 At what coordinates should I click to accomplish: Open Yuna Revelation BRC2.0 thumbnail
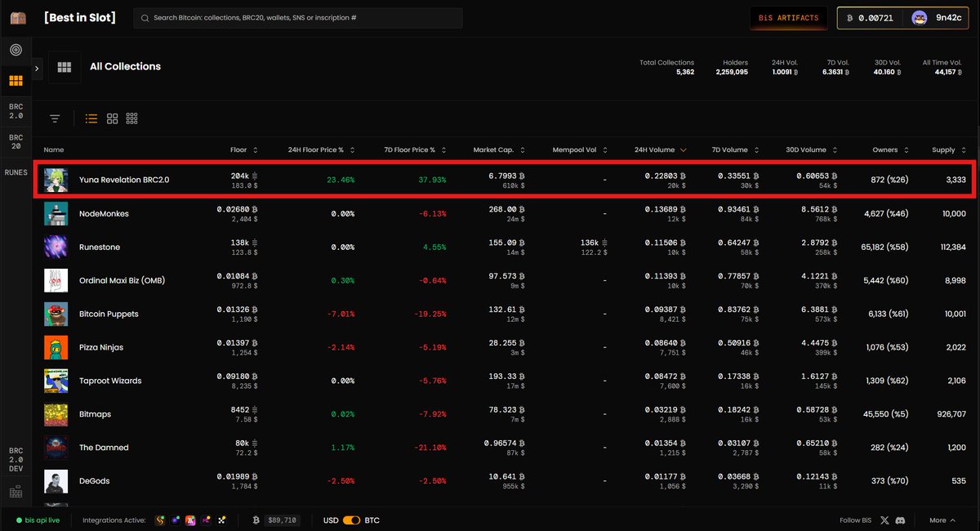point(56,180)
